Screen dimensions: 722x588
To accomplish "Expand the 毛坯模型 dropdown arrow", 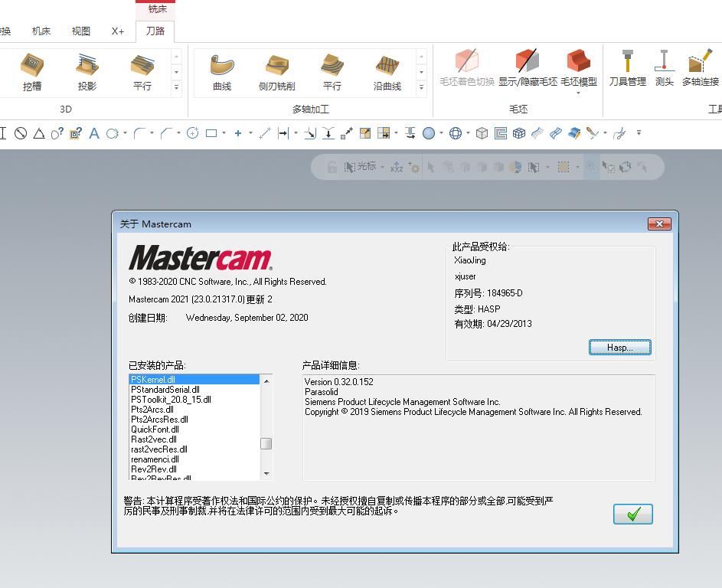I will 578,93.
